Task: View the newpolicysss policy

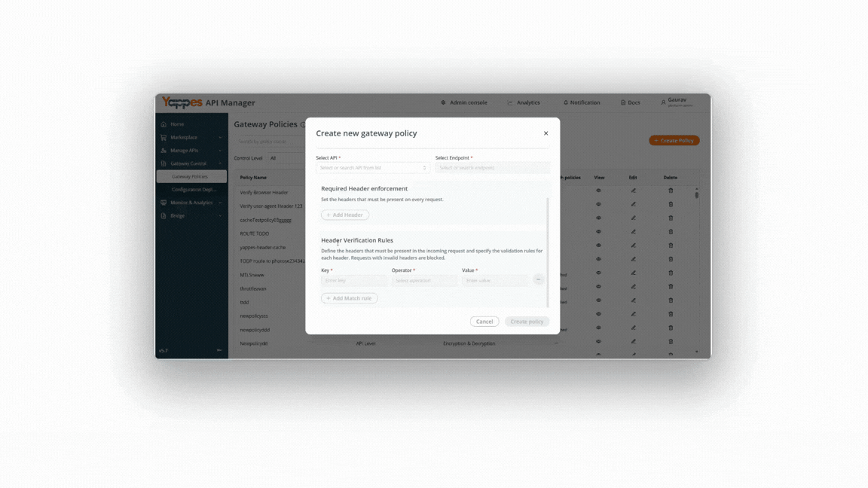Action: [598, 314]
